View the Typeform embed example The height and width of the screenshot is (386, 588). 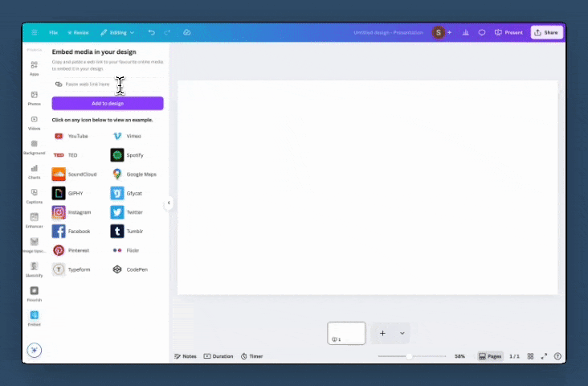(71, 269)
